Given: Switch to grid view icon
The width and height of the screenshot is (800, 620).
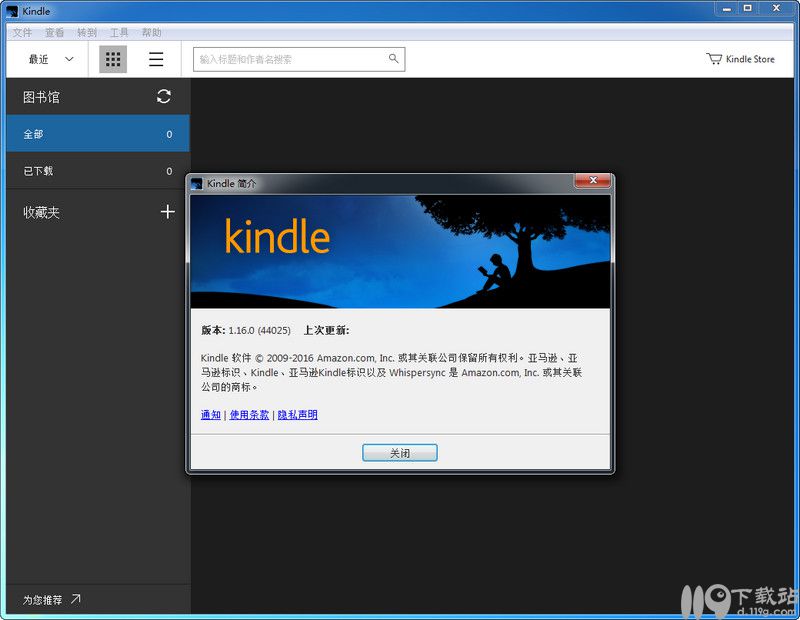Looking at the screenshot, I should click(x=113, y=59).
